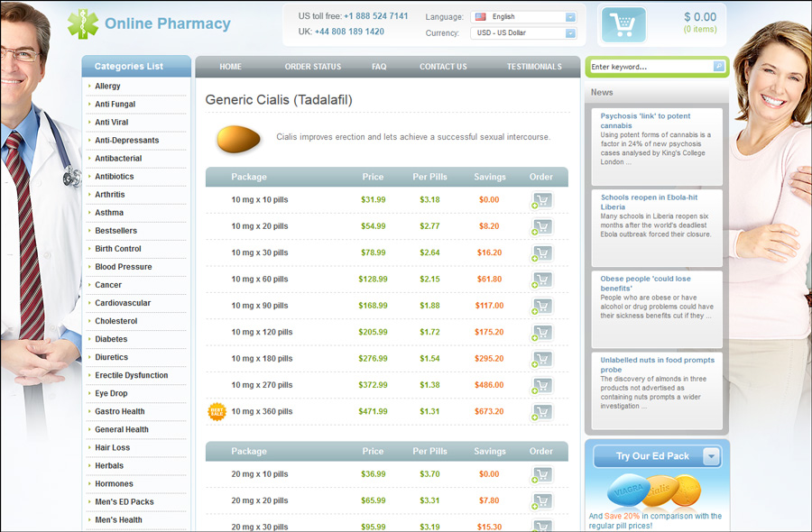Screen dimensions: 812x532
Task: Click the Best Sale badge on 360 pills
Action: 217,412
